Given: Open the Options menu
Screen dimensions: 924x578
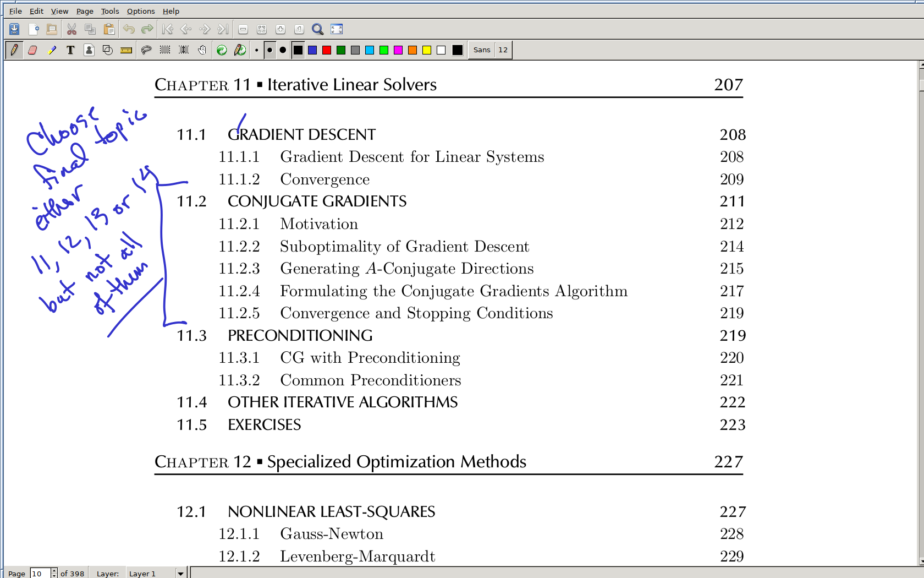Looking at the screenshot, I should coord(140,11).
